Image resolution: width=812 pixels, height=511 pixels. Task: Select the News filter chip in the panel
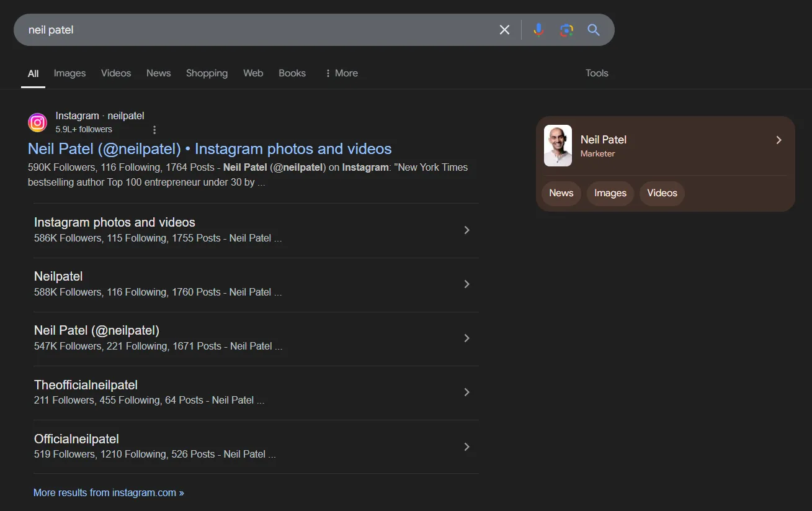tap(561, 193)
